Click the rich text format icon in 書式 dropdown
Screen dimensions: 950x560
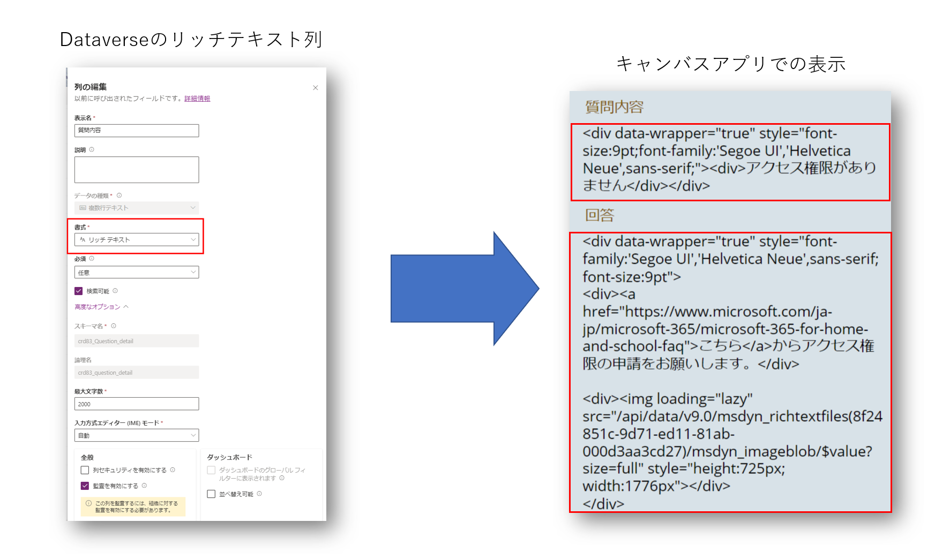tap(83, 240)
